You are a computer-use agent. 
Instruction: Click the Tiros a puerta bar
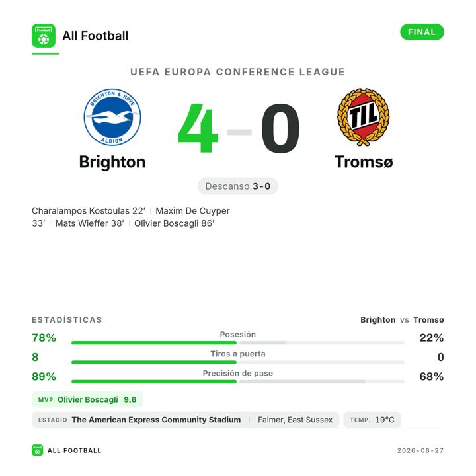[238, 362]
